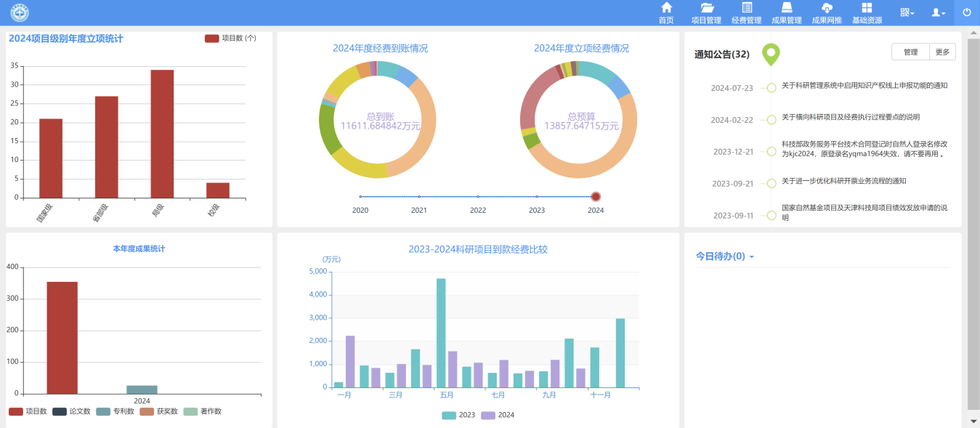The image size is (980, 428).
Task: Click the 成果网推 cloud icon
Action: (827, 8)
